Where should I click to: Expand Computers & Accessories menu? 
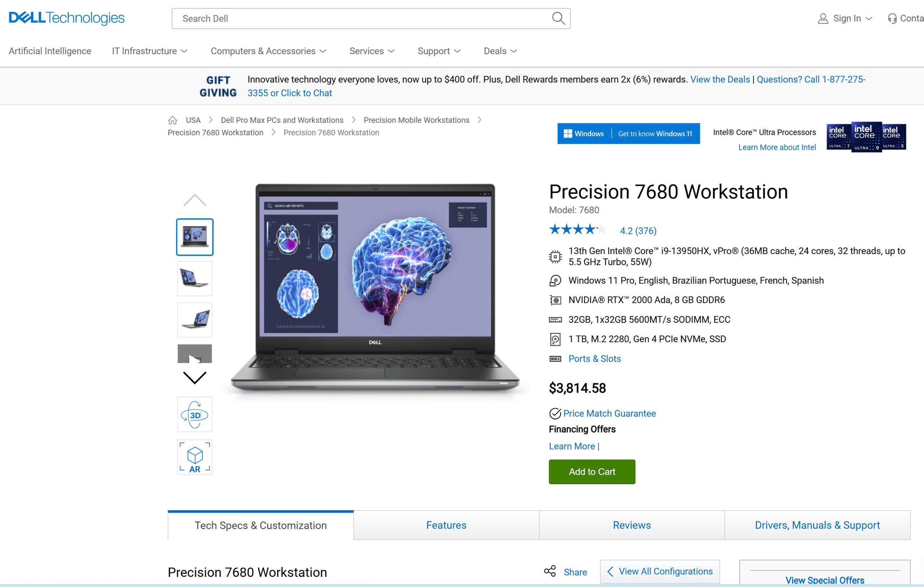pyautogui.click(x=268, y=51)
